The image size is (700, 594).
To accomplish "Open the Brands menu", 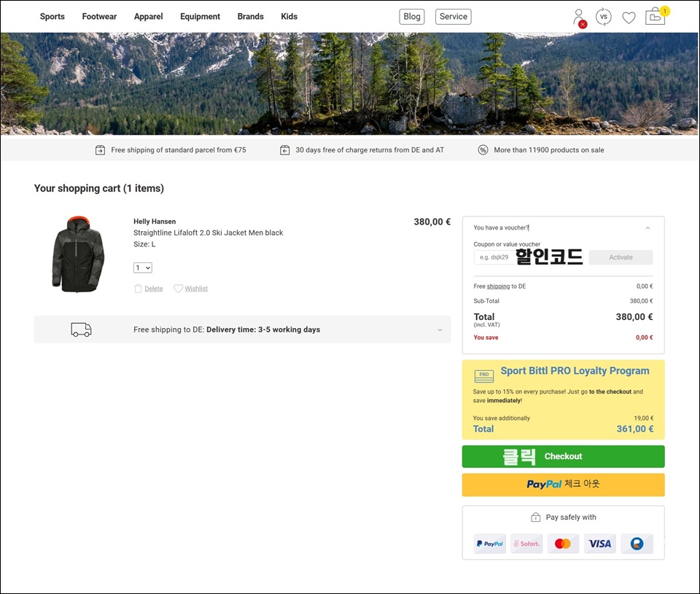I will [x=250, y=17].
